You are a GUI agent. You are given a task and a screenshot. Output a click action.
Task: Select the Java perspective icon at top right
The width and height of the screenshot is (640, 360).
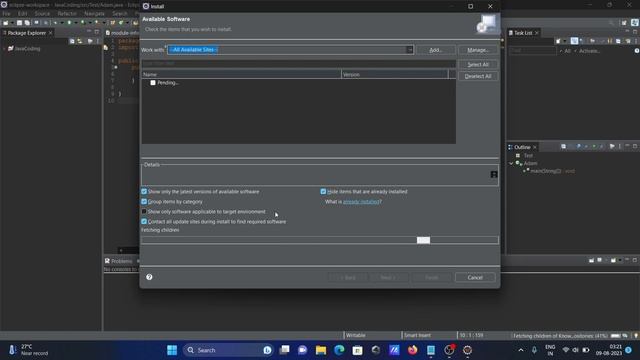[x=635, y=23]
